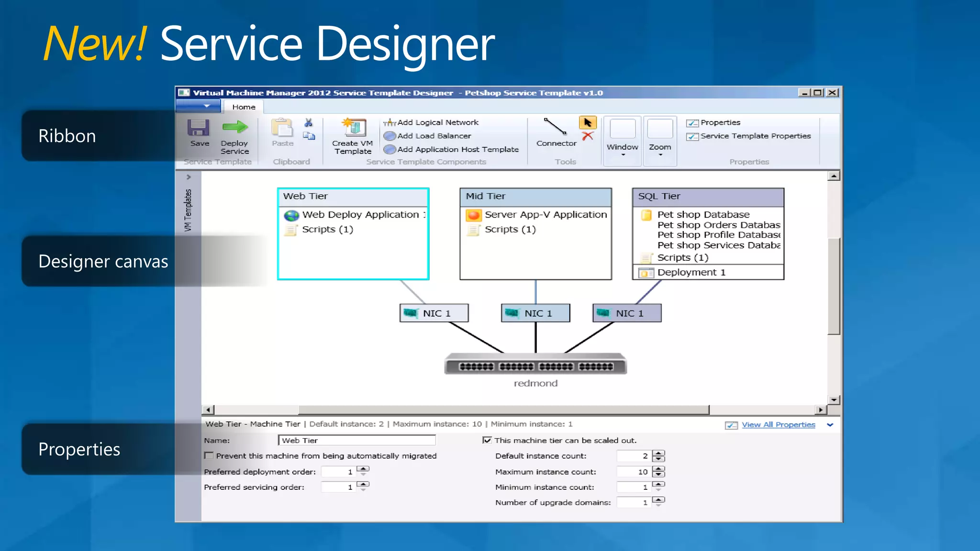This screenshot has width=980, height=551.
Task: Increase Default instance count
Action: (x=658, y=453)
